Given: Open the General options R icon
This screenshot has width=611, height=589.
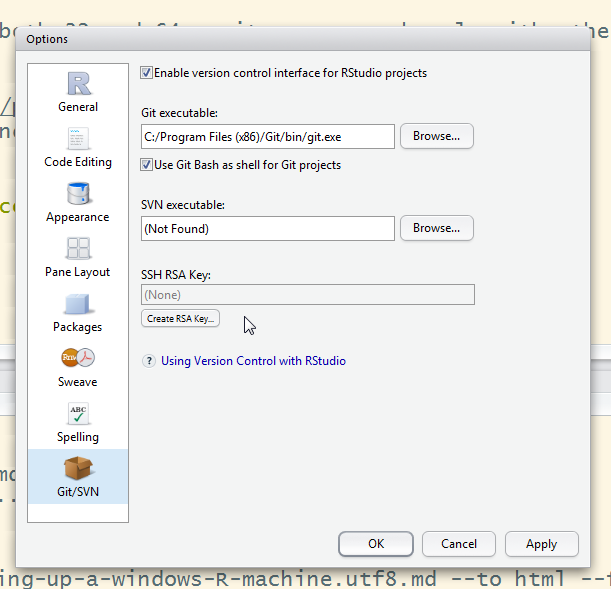Looking at the screenshot, I should coord(79,83).
